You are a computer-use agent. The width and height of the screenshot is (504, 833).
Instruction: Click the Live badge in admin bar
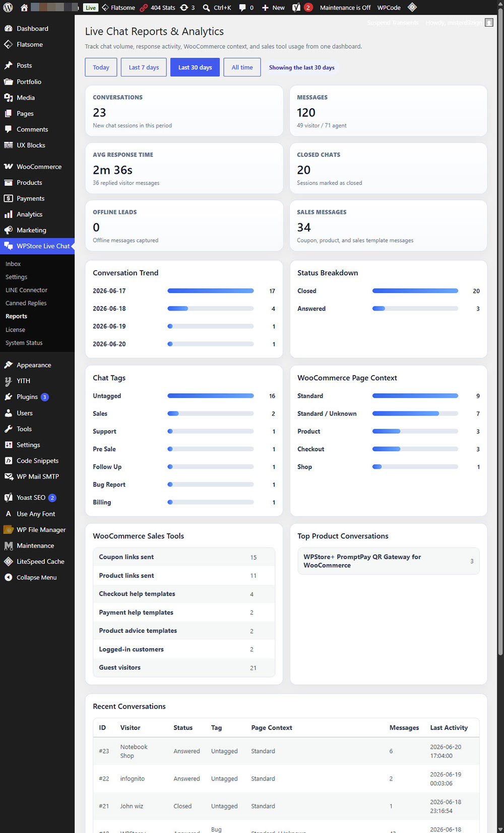coord(91,8)
